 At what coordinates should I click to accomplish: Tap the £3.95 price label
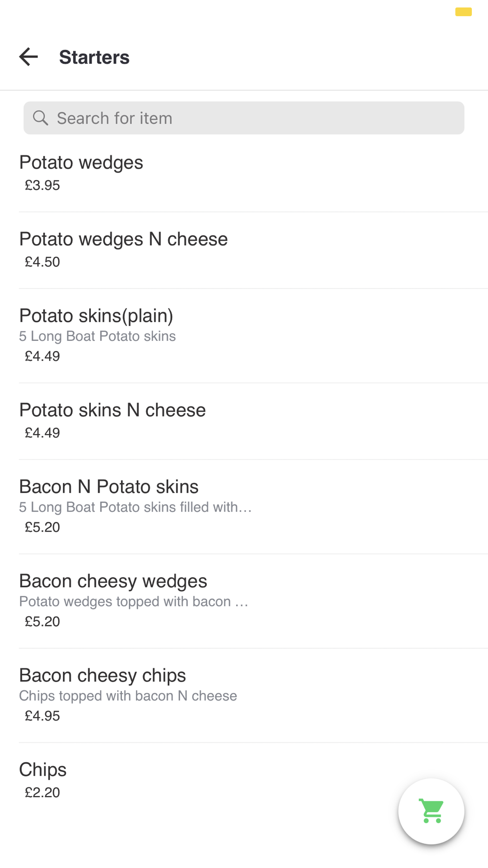(42, 186)
